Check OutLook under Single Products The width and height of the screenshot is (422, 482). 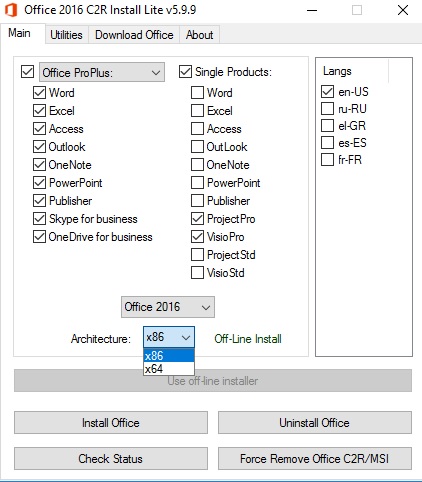tap(197, 147)
